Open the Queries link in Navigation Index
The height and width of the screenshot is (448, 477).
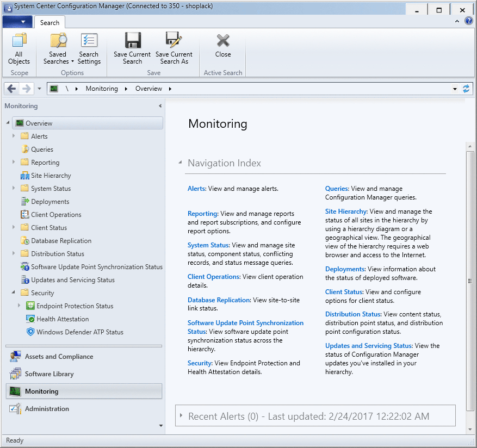[x=337, y=189]
